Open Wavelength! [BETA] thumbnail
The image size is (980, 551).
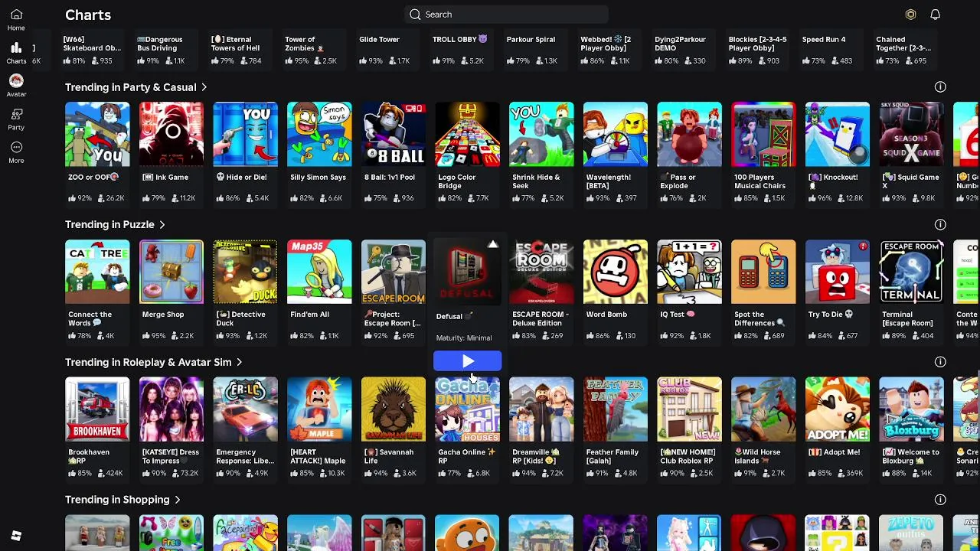pos(616,134)
